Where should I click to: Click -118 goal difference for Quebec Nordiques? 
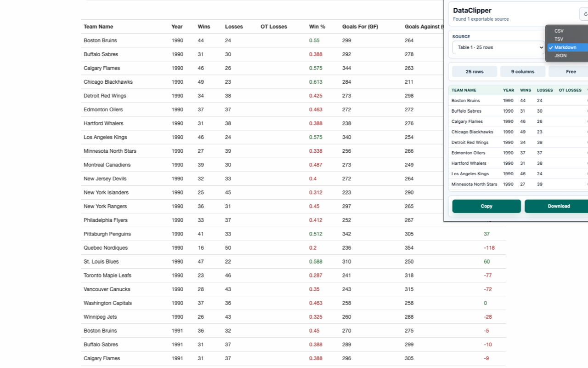[489, 247]
